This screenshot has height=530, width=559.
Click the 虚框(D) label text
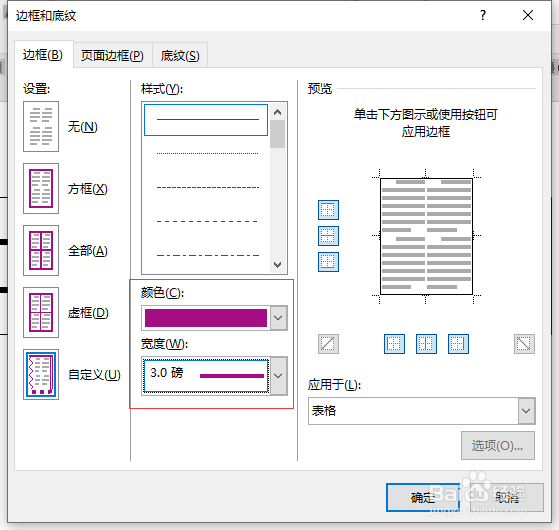[88, 313]
